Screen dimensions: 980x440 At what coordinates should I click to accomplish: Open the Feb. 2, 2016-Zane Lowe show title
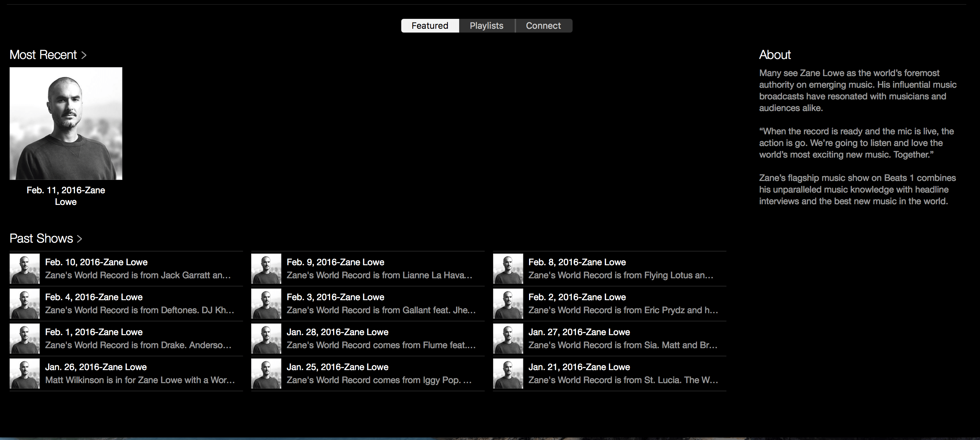(x=577, y=297)
